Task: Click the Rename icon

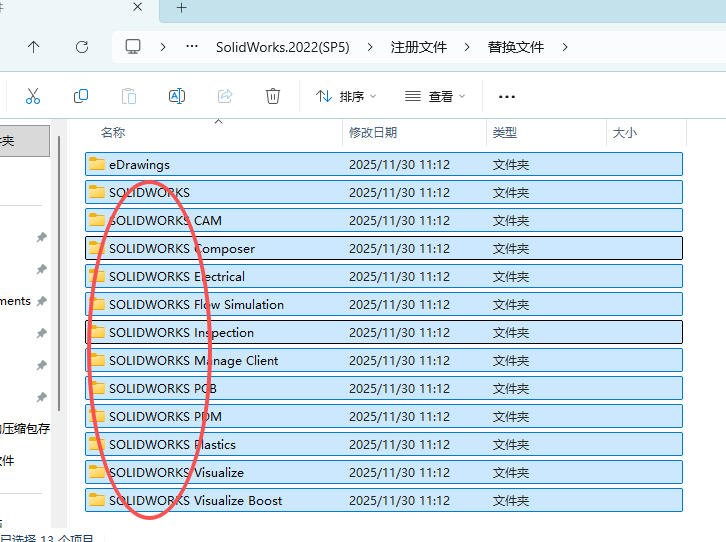Action: click(x=177, y=96)
